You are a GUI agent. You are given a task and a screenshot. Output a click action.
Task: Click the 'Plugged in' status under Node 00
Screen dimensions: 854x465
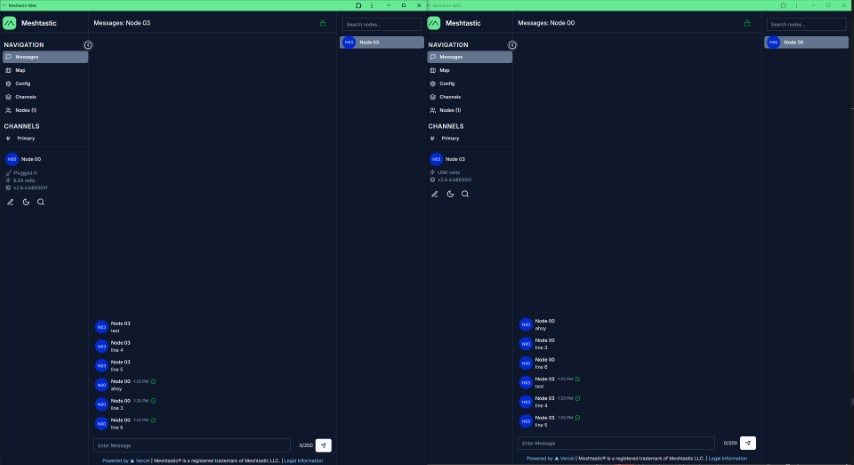click(x=25, y=173)
